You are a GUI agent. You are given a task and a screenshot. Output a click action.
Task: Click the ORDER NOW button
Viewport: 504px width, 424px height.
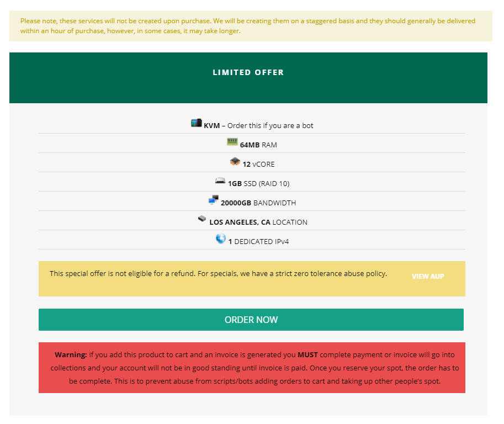click(x=251, y=320)
